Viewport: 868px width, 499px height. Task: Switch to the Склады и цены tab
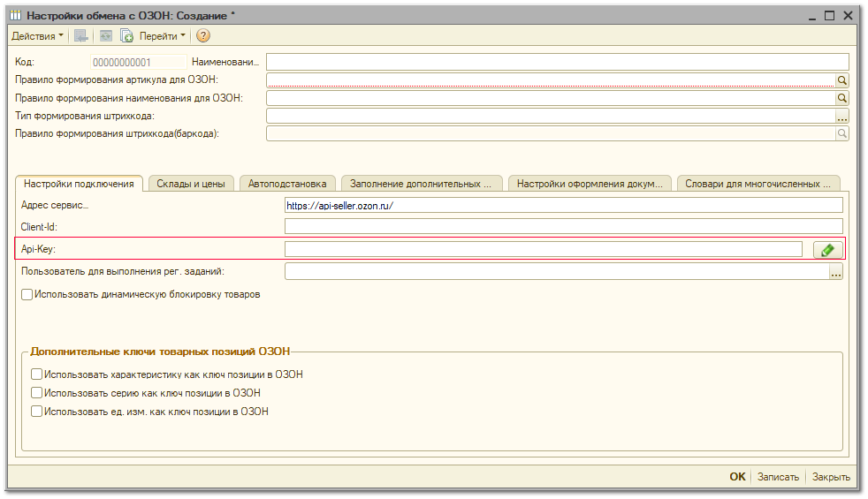tap(191, 184)
